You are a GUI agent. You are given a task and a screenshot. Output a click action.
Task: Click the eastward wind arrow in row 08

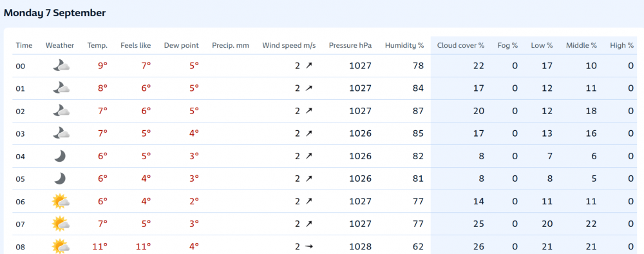click(309, 247)
